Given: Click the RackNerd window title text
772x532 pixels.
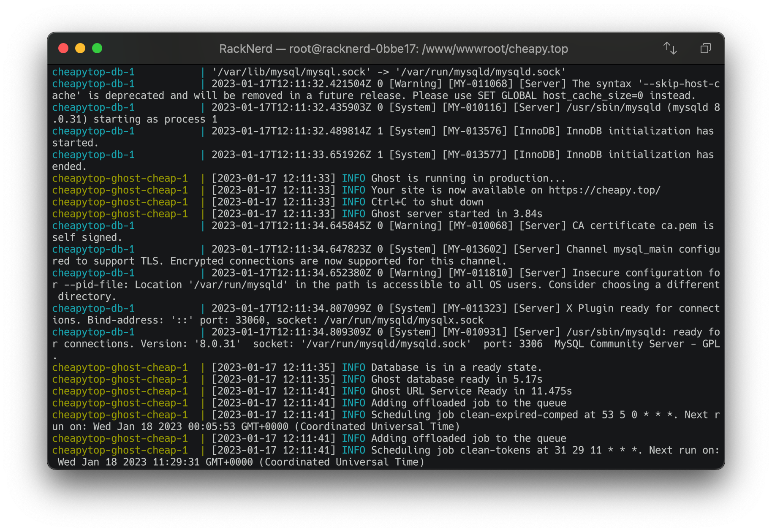Looking at the screenshot, I should pyautogui.click(x=394, y=49).
